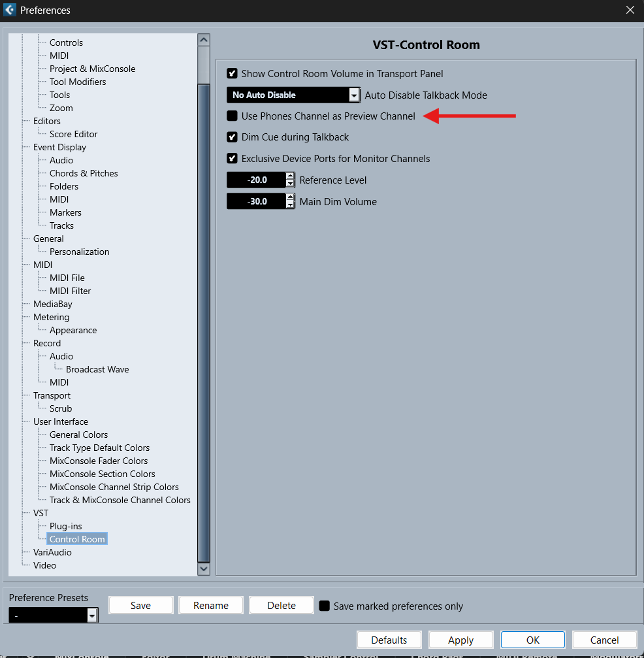Select Plug-ins under the VST category
644x658 pixels.
(65, 526)
